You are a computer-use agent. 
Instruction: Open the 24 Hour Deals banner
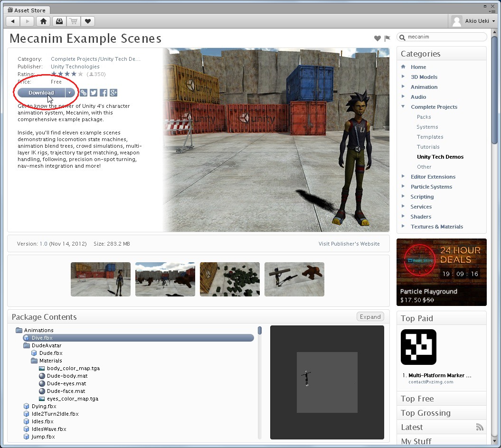(442, 272)
